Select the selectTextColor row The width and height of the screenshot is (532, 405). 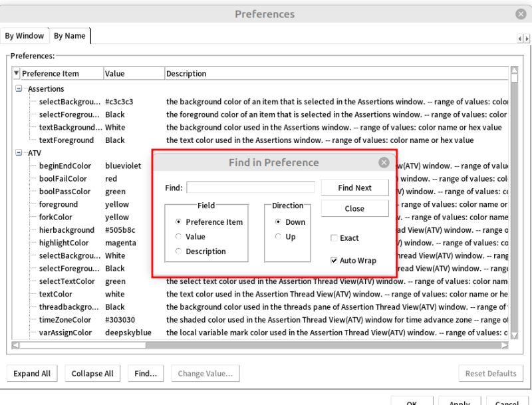[x=260, y=281]
